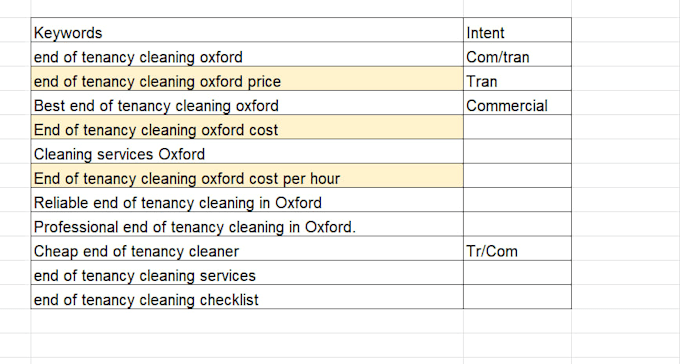This screenshot has width=680, height=364.
Task: Click 'end of tenancy cleaning checklist' cell
Action: click(247, 297)
